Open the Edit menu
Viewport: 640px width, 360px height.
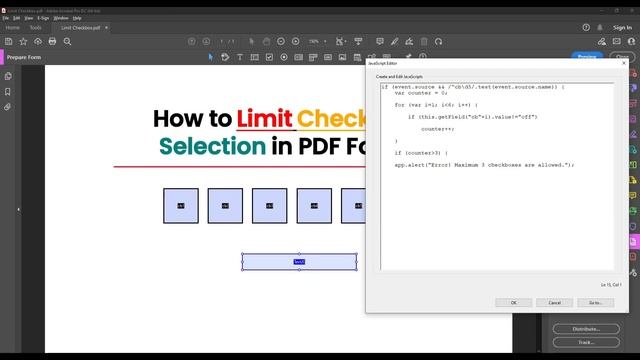coord(16,18)
